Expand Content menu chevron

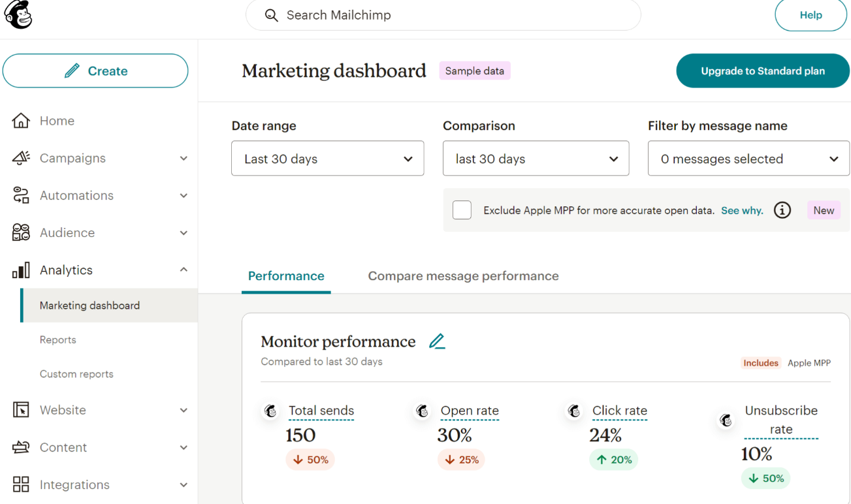(184, 447)
